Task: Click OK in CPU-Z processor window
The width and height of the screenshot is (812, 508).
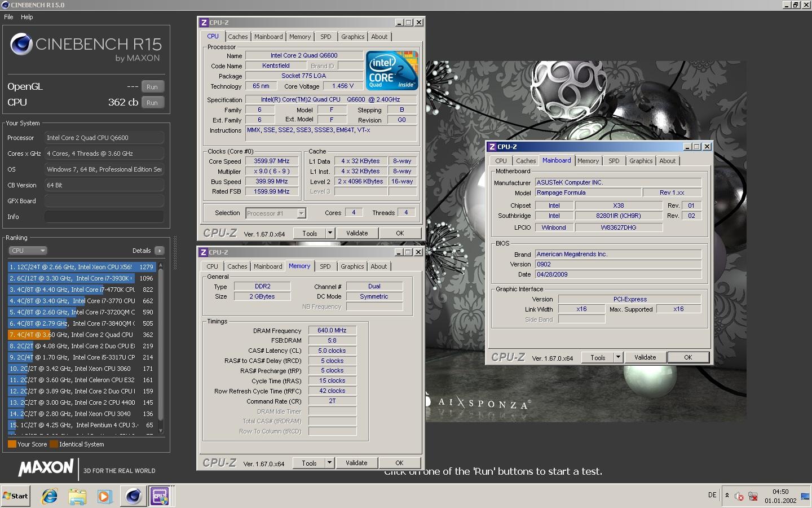Action: pos(400,233)
